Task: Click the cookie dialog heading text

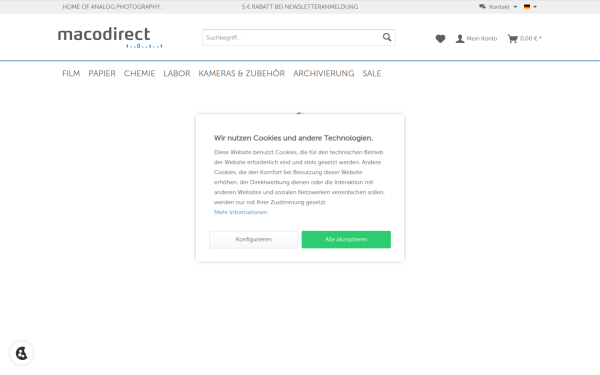Action: point(293,138)
